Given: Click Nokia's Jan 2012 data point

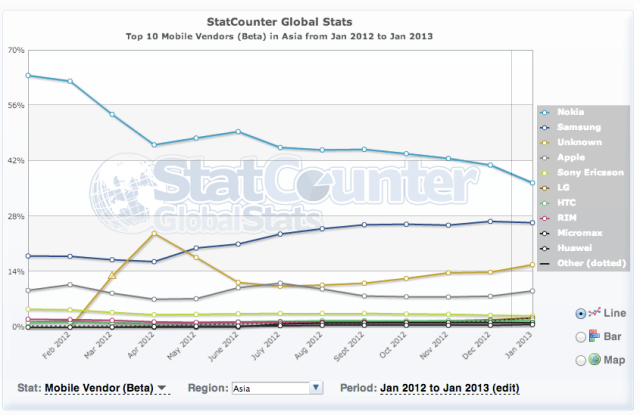Looking at the screenshot, I should [x=28, y=75].
